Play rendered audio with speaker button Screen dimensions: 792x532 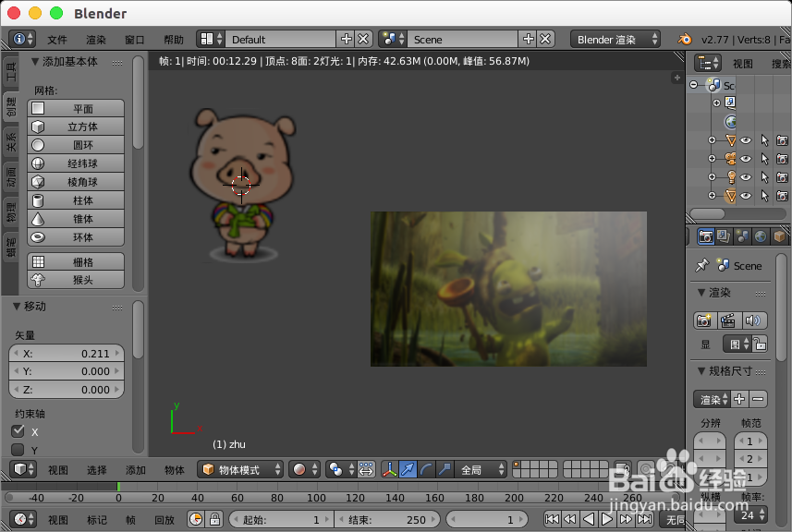point(753,320)
